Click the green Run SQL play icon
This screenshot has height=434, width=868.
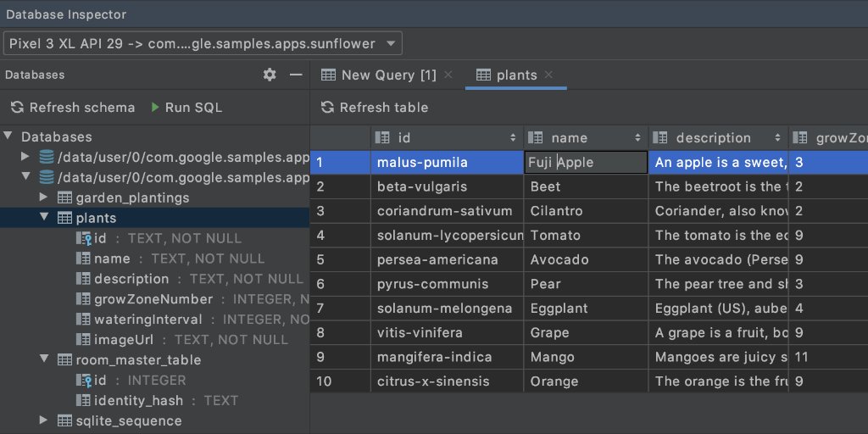pyautogui.click(x=156, y=108)
